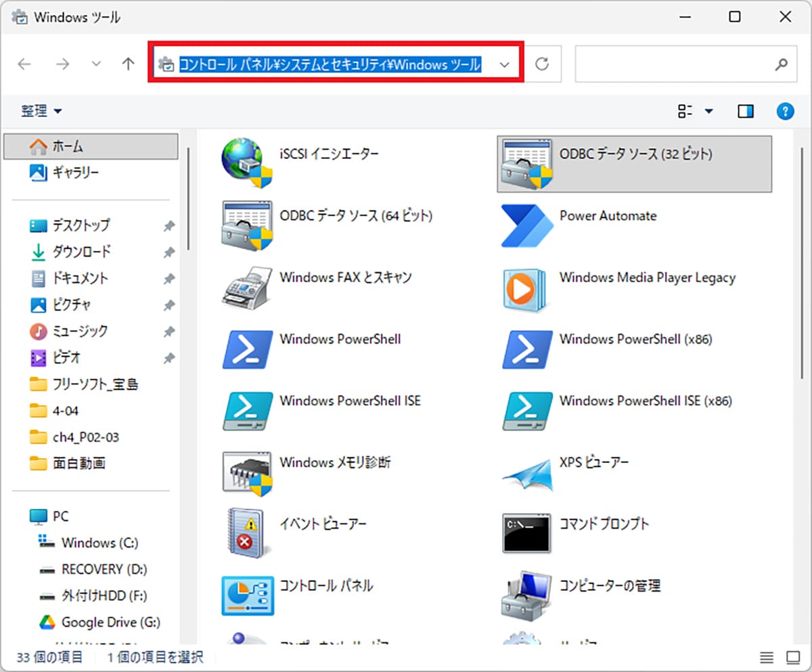Viewport: 812px width, 672px height.
Task: Switch to details view in status bar
Action: point(766,657)
